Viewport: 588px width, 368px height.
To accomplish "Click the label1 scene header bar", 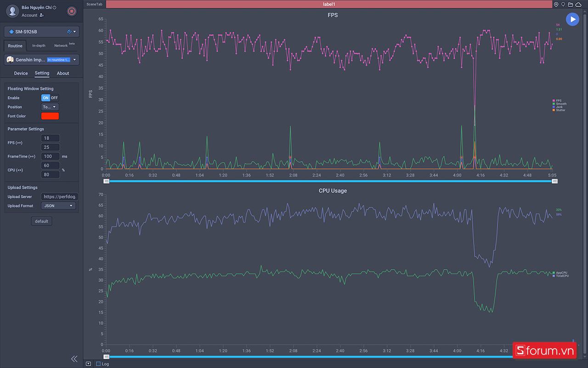I will pos(329,4).
